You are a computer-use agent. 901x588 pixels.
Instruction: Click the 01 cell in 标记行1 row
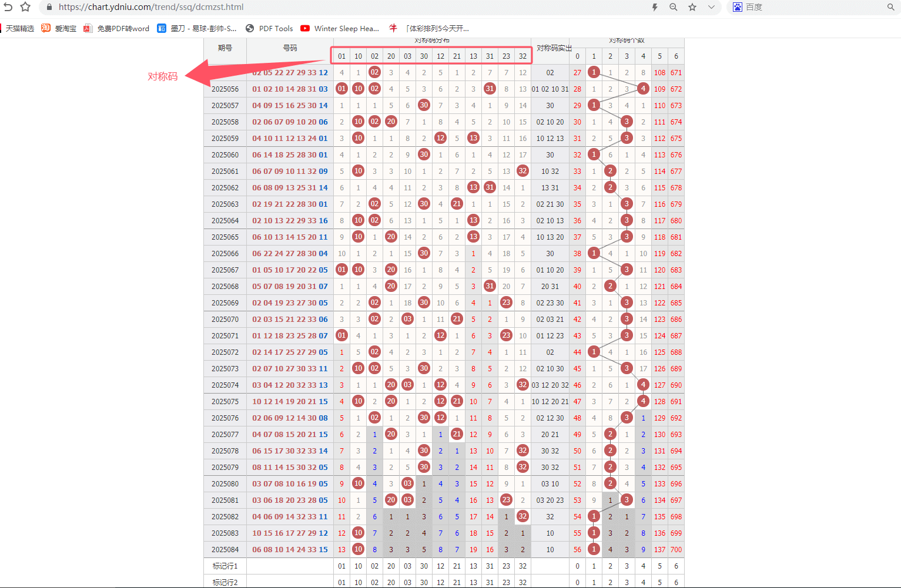341,566
